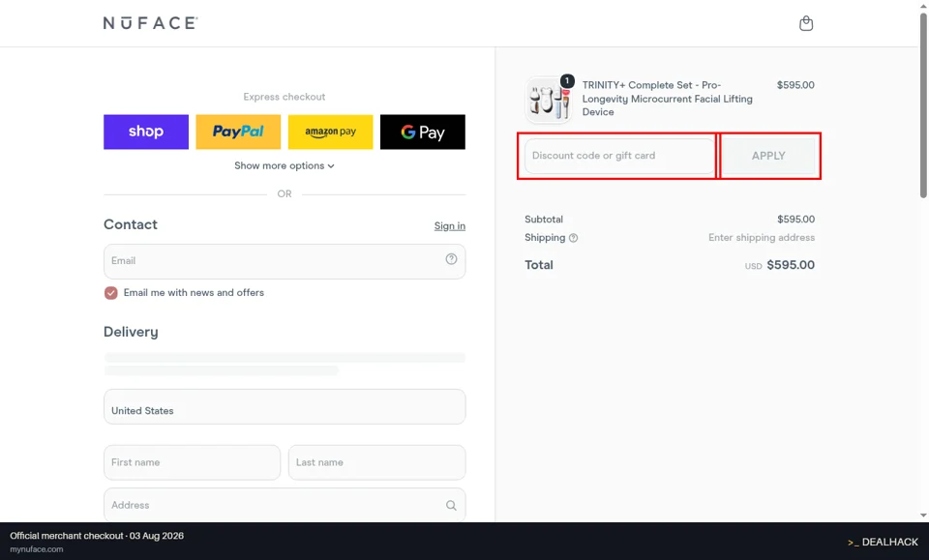Open the shopping bag cart icon
The width and height of the screenshot is (929, 560).
pyautogui.click(x=806, y=23)
